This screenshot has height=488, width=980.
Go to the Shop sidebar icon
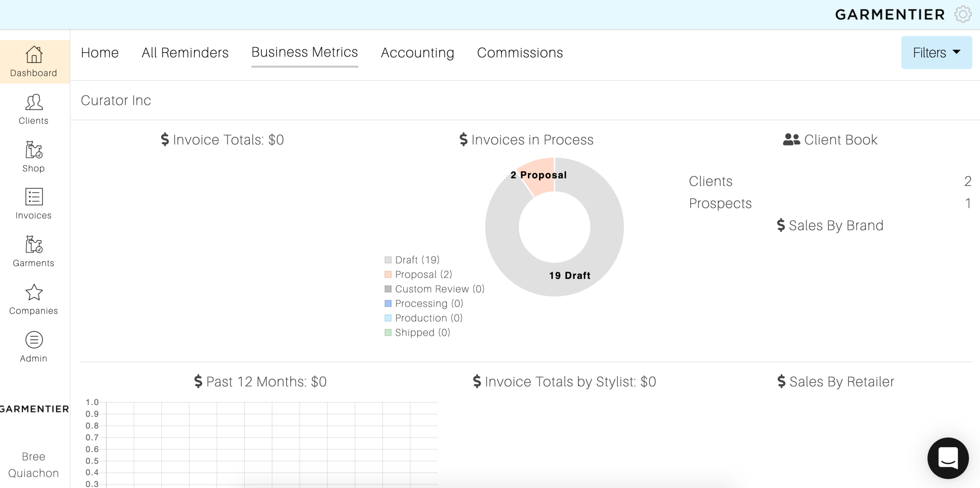34,150
